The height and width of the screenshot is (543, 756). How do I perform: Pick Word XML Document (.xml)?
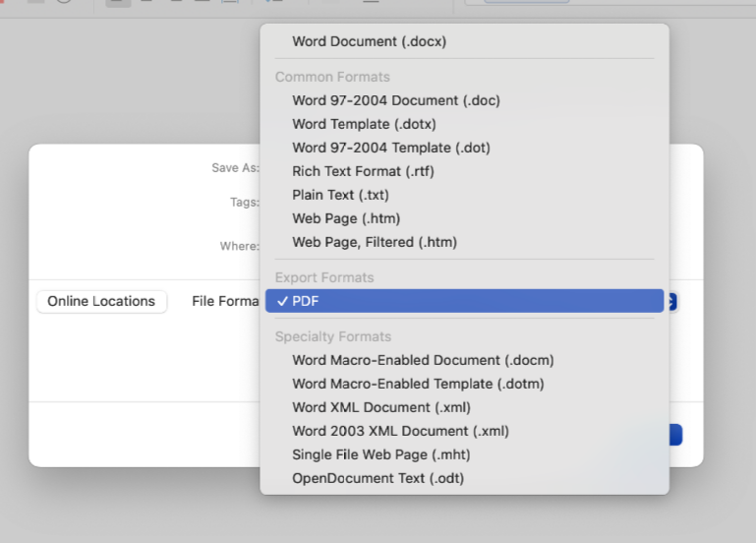[x=464, y=407]
